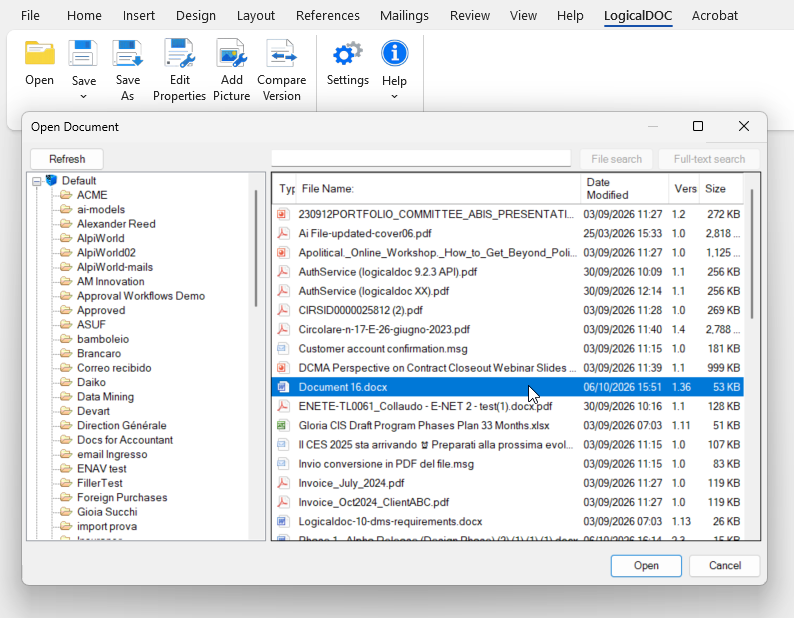
Task: Click the Default workspace cube icon
Action: [51, 180]
